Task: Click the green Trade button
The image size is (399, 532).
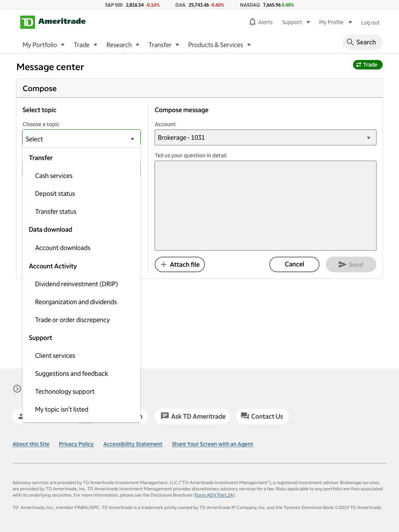Action: tap(367, 65)
